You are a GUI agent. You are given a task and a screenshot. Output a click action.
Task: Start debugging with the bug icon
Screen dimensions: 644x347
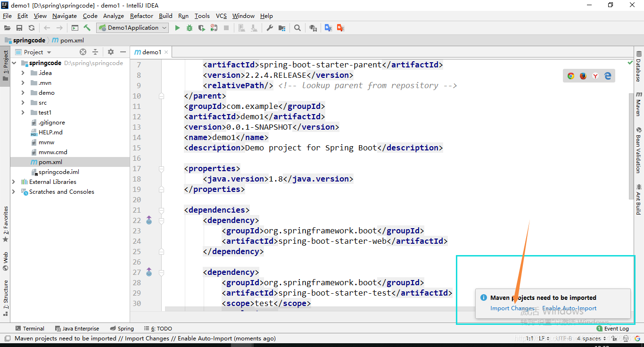[190, 28]
